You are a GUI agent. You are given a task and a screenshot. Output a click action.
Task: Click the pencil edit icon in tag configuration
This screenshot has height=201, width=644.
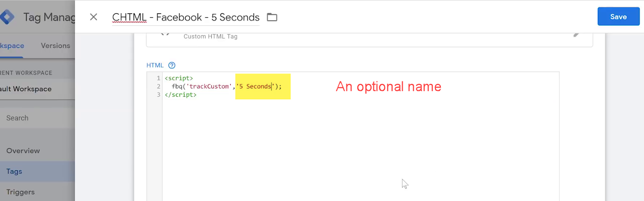pos(577,35)
